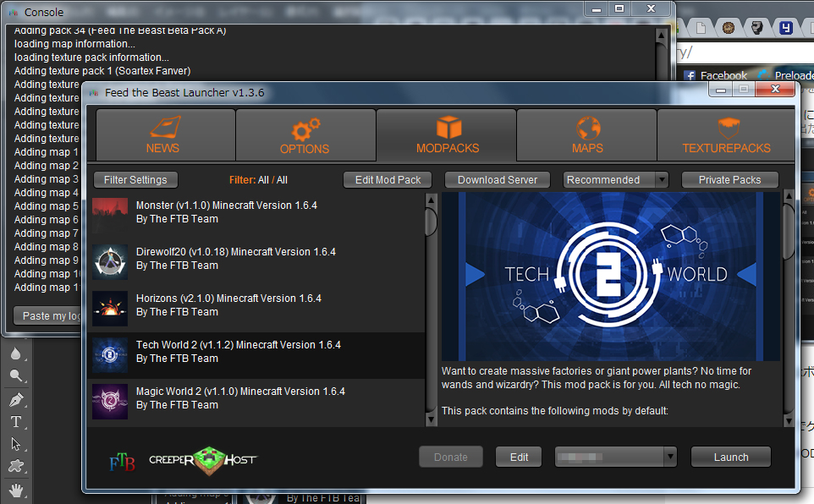Select the Dodge tool in toolbox
This screenshot has height=504, width=814.
point(16,376)
